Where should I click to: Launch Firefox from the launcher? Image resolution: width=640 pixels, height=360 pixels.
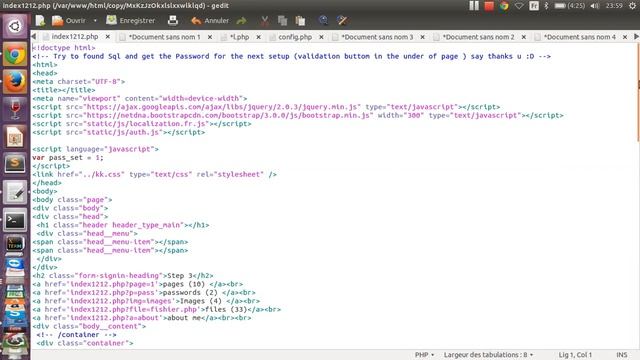coord(15,82)
